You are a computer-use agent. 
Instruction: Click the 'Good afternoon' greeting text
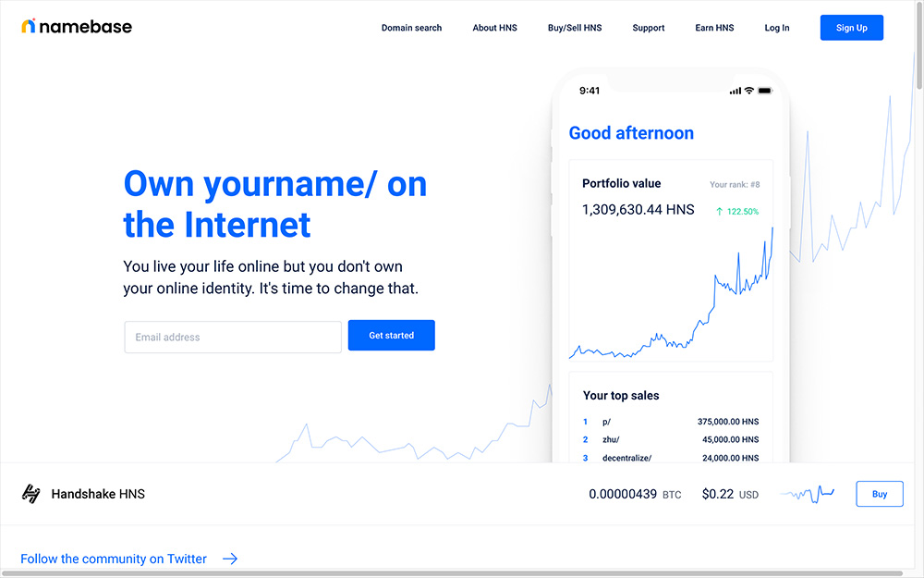pos(631,132)
